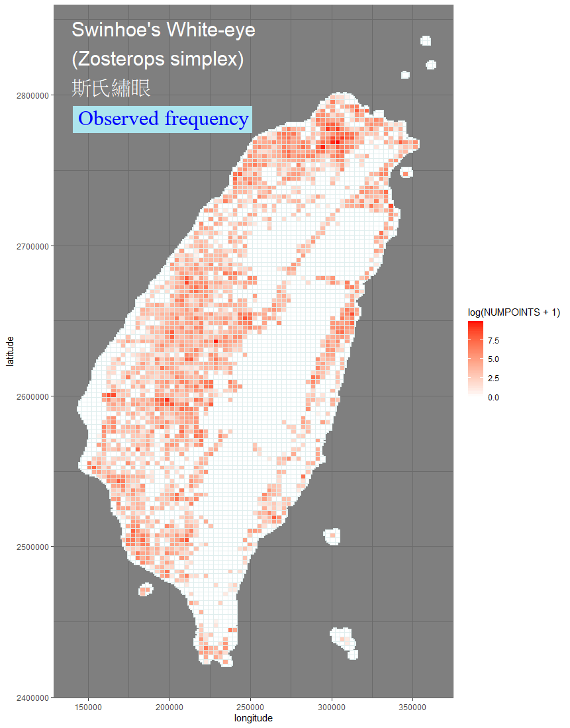Click the Chinese name text 斯氏繡眼
Viewport: 570px width, 728px height.
(111, 88)
